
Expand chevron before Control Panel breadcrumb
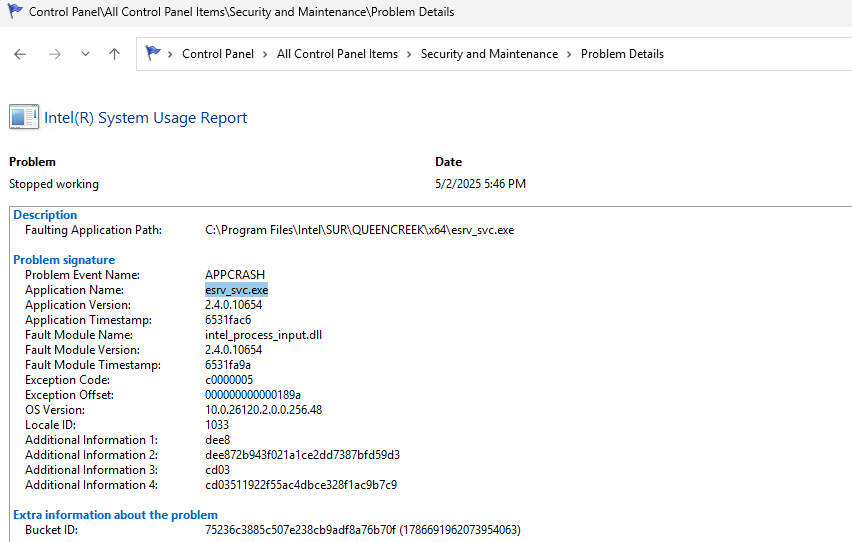170,54
